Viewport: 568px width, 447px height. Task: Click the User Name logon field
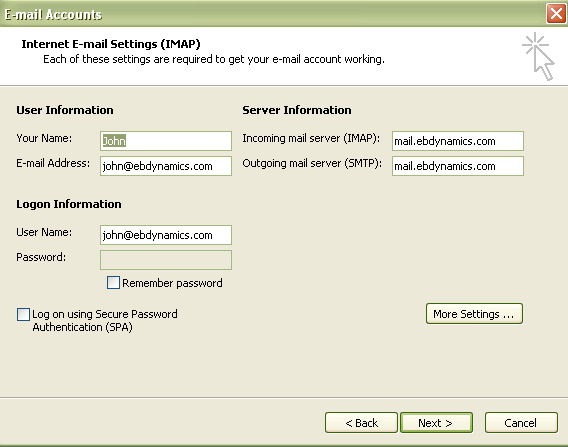166,235
